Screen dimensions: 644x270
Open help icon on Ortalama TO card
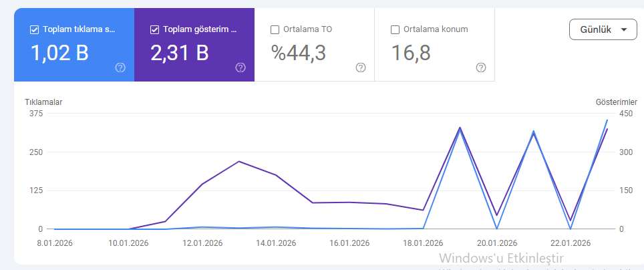(361, 67)
